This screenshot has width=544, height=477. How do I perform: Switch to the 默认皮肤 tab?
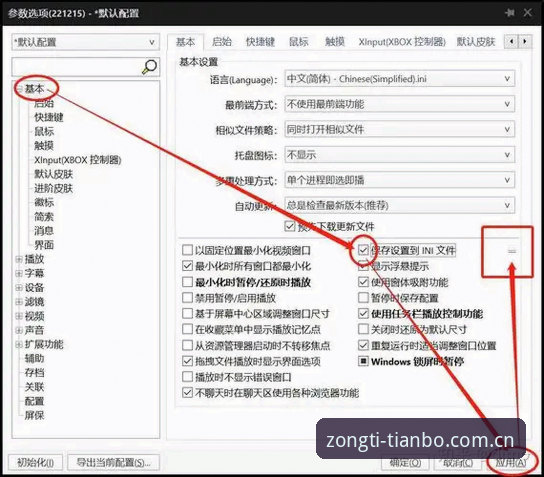[475, 42]
